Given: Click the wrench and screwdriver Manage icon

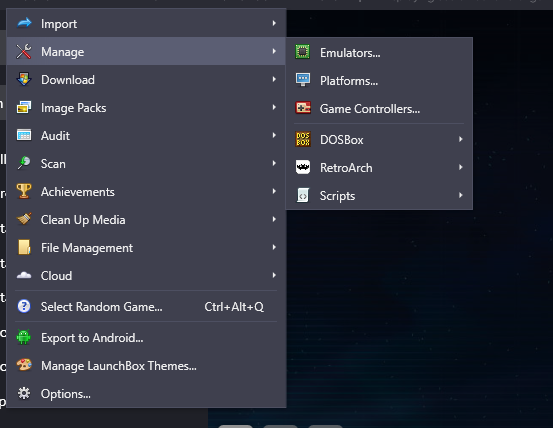Looking at the screenshot, I should pos(24,51).
